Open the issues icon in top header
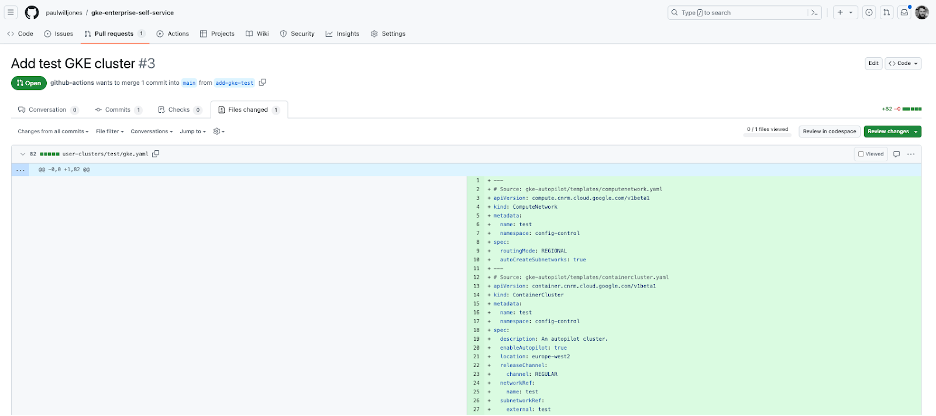The height and width of the screenshot is (416, 936). 869,12
